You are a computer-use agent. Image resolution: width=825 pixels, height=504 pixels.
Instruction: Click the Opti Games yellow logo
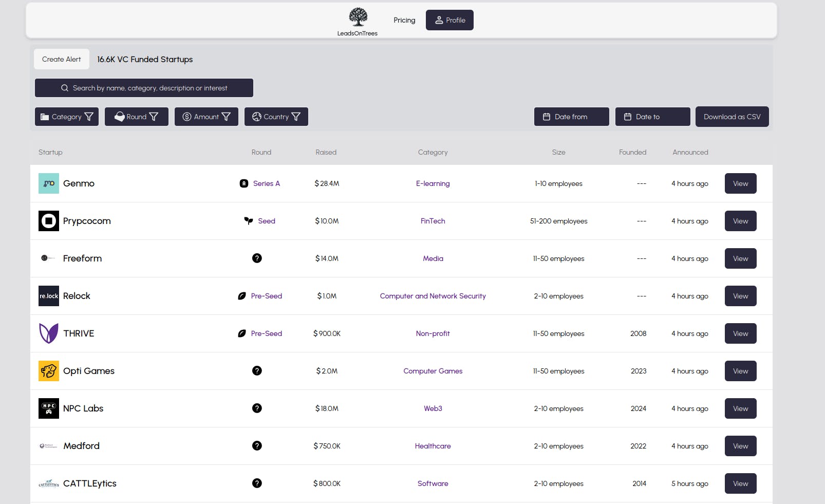click(x=49, y=371)
